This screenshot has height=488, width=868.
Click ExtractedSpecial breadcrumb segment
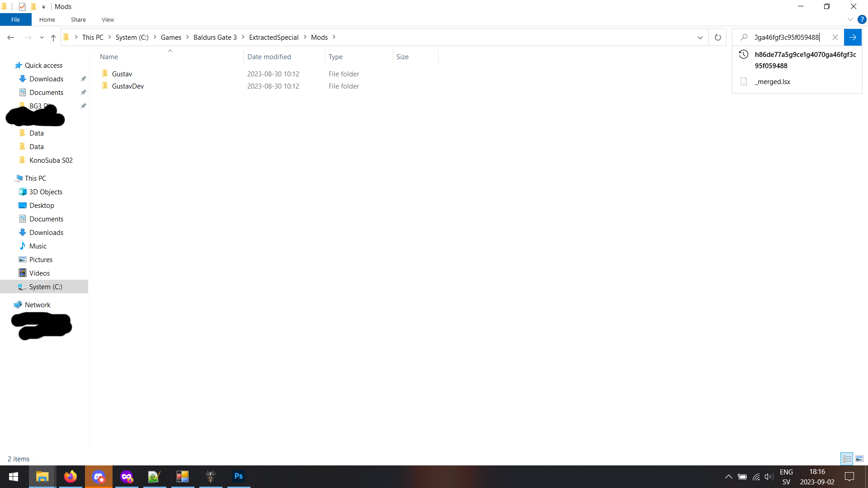tap(274, 38)
